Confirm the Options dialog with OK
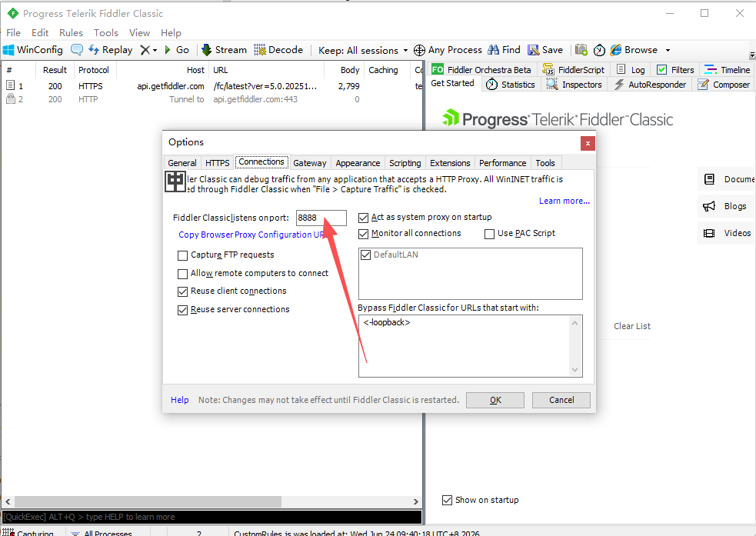 pos(495,400)
